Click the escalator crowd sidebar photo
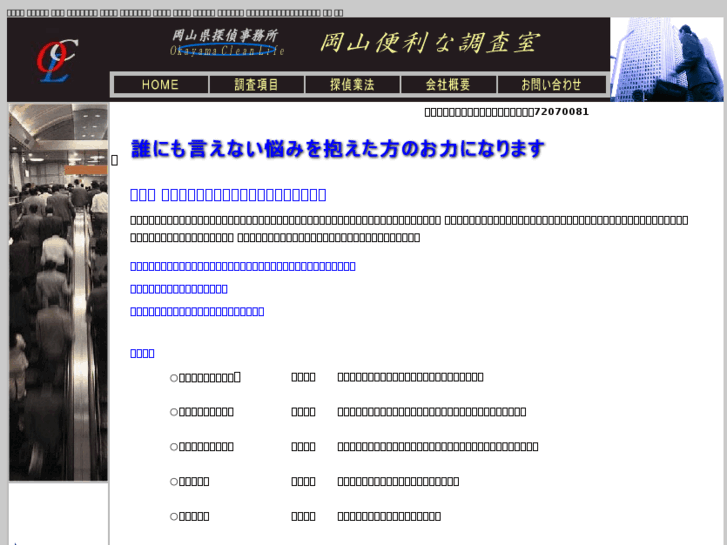Image resolution: width=727 pixels, height=545 pixels. (x=58, y=292)
